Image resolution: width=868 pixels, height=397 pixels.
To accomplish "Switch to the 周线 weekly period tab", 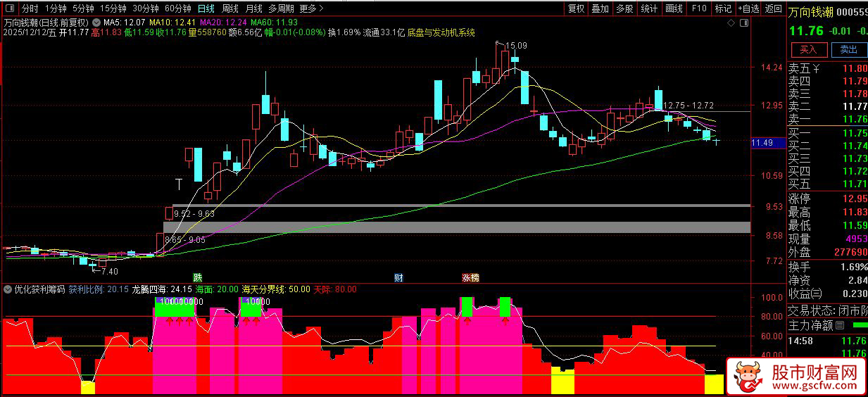I will click(229, 9).
